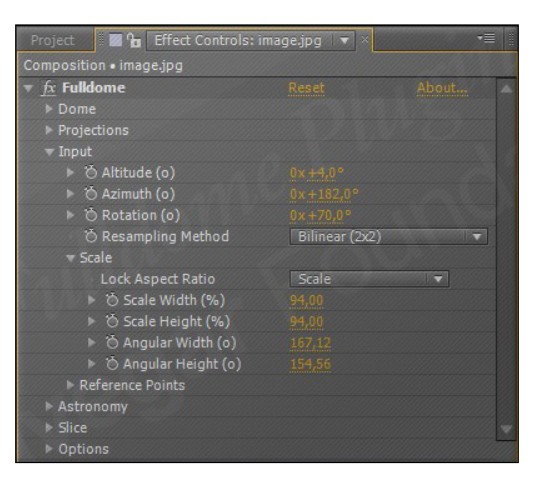Reset the Fulldome effect settings
Viewport: 535px width, 482px height.
pyautogui.click(x=306, y=88)
